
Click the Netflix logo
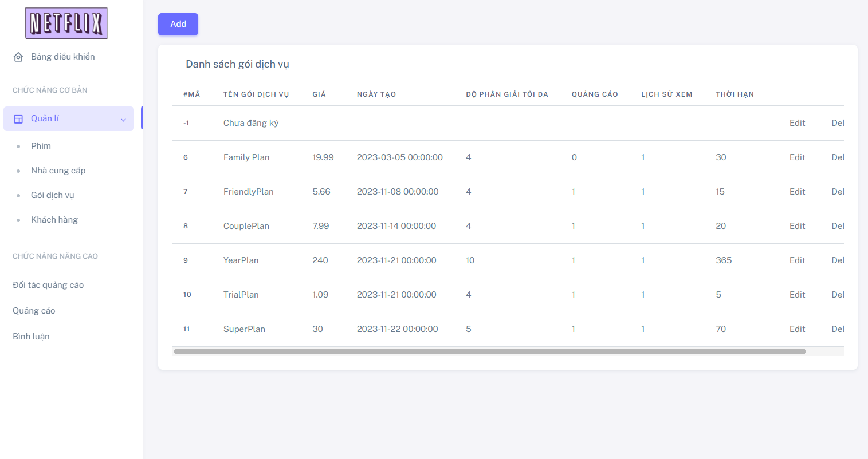coord(66,23)
